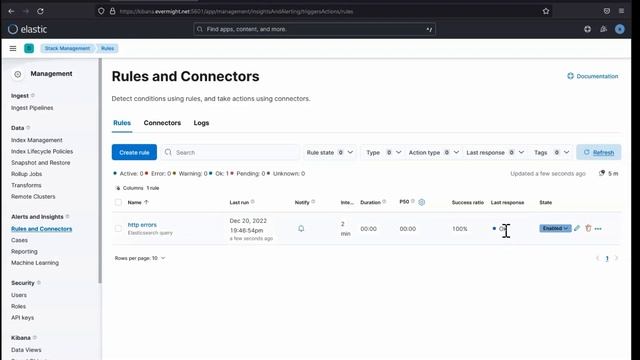Open the Last response filter dropdown
The image size is (640, 360).
point(495,152)
